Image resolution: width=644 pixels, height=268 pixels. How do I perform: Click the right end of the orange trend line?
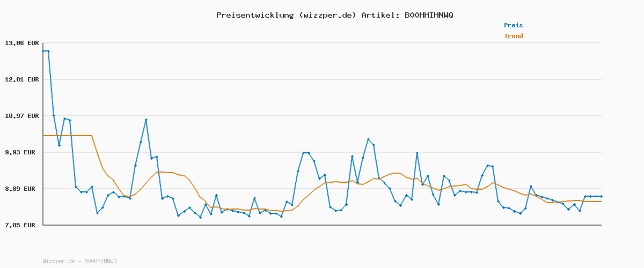pos(601,202)
